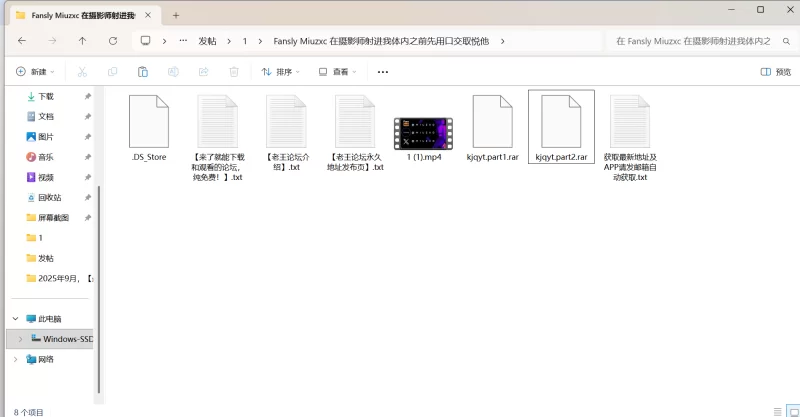Open the 排序 sort dropdown
The image size is (800, 417).
click(x=281, y=72)
